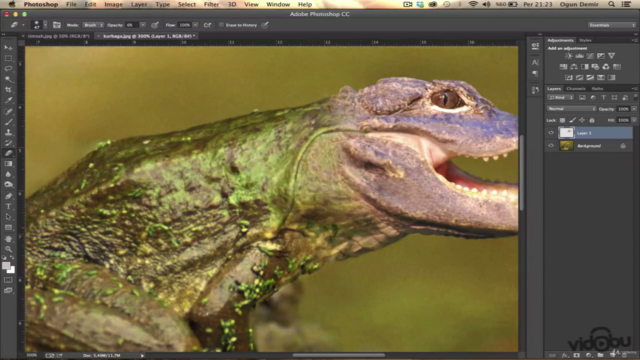Select the Path Selection tool
This screenshot has width=640, height=360.
8,217
